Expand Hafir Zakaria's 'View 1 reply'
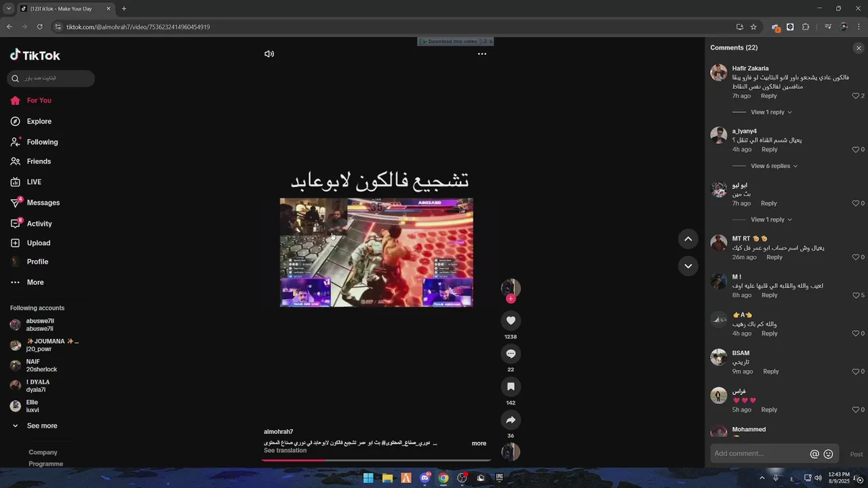This screenshot has width=868, height=488. point(771,112)
